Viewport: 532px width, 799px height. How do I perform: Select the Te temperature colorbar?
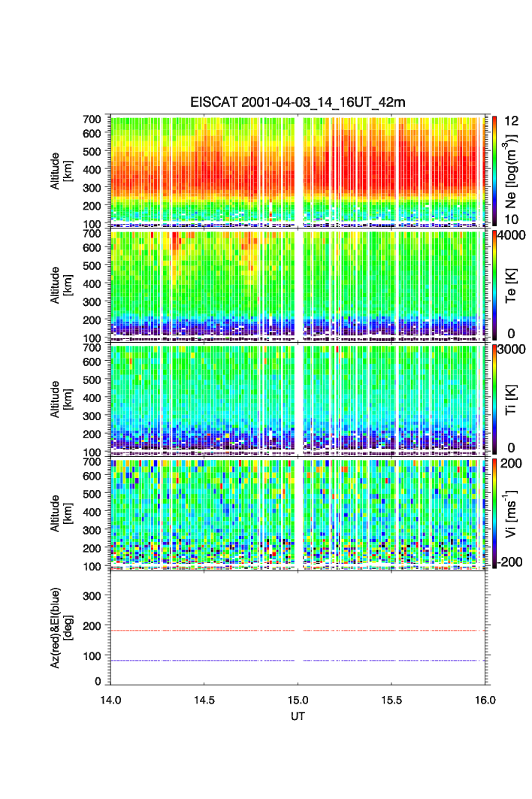494,284
